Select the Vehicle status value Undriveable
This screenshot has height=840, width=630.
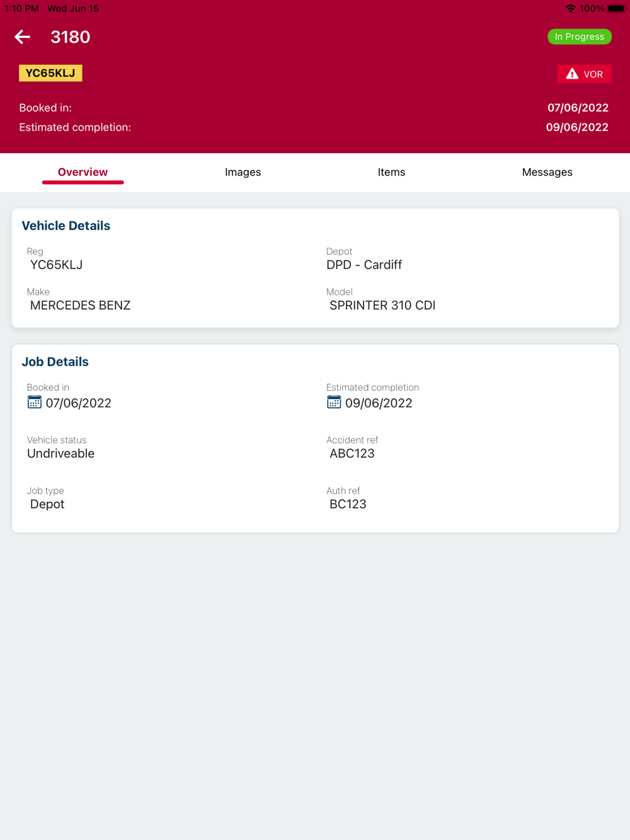(x=60, y=453)
